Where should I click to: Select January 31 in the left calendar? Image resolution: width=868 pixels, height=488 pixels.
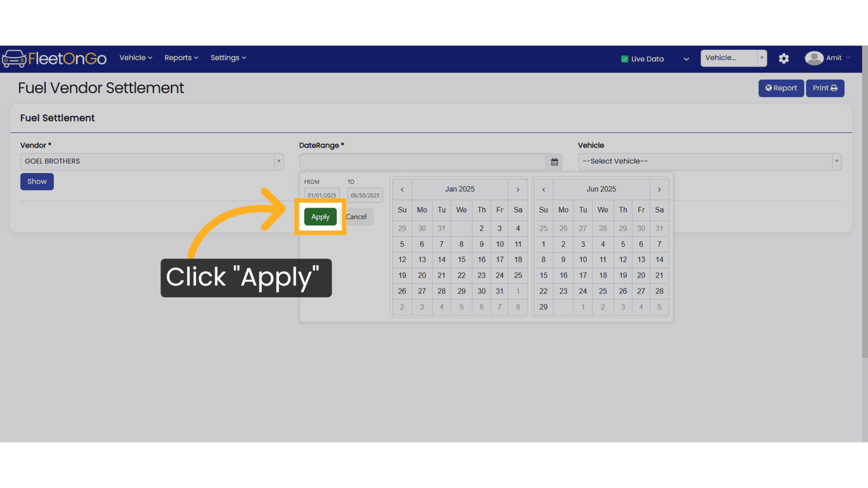click(x=500, y=291)
